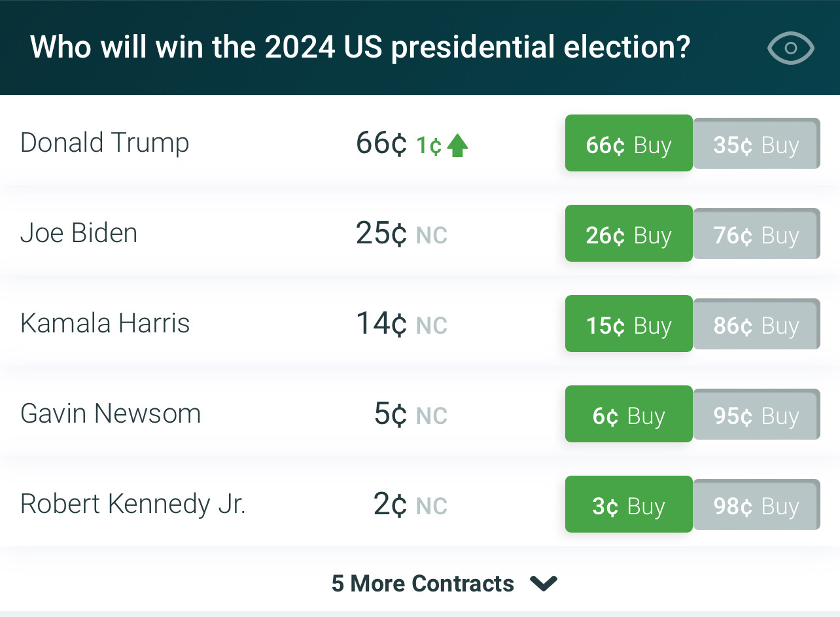The image size is (840, 617).
Task: Buy Donald Trump Yes at 66¢
Action: point(629,143)
